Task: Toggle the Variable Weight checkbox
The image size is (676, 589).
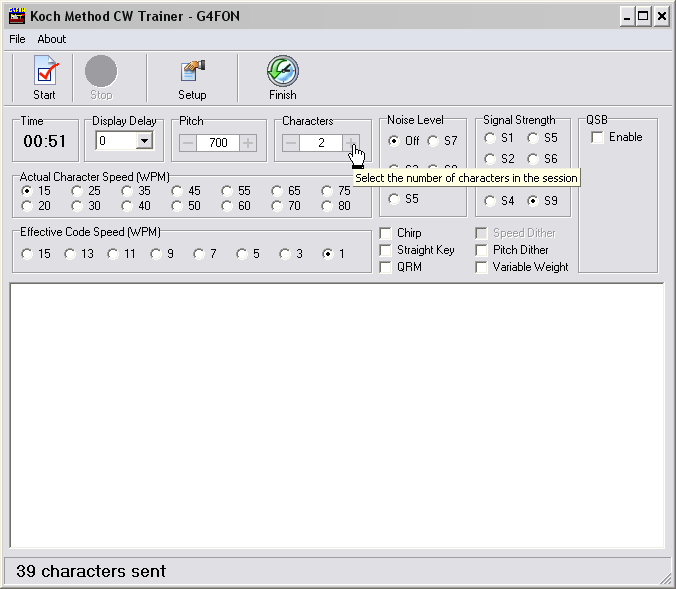Action: [481, 267]
